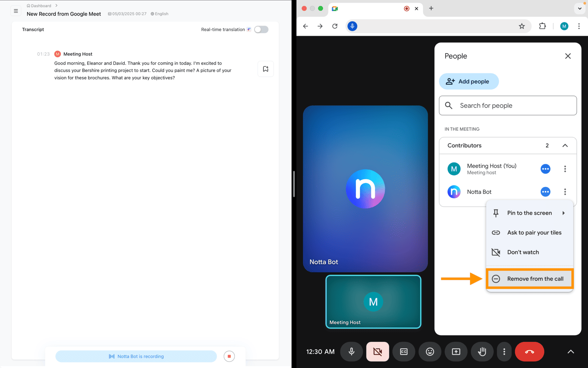Click the Add people button
588x368 pixels.
pyautogui.click(x=469, y=81)
